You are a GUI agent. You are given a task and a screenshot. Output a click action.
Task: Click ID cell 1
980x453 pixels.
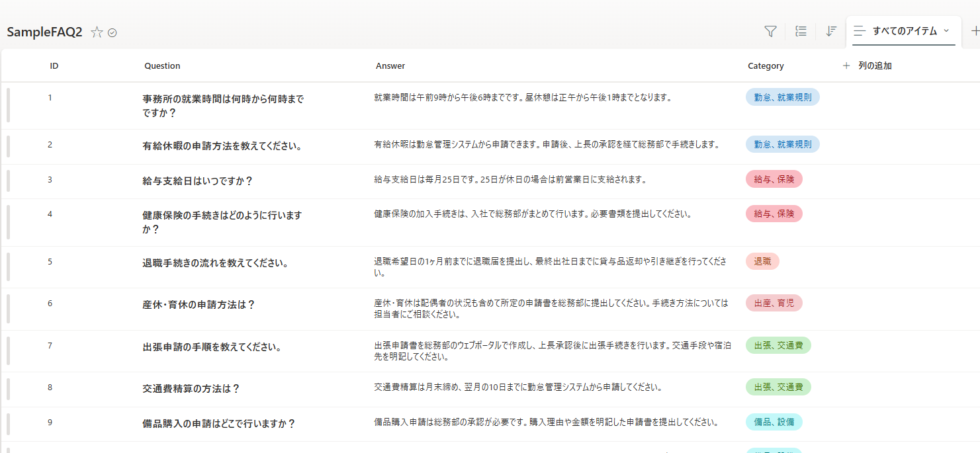(50, 98)
